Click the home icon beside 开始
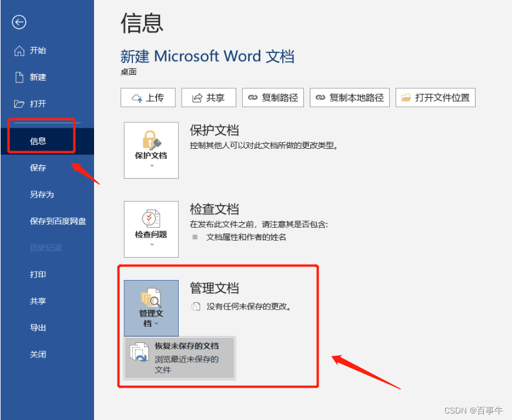Viewport: 512px width, 420px height. coord(19,51)
